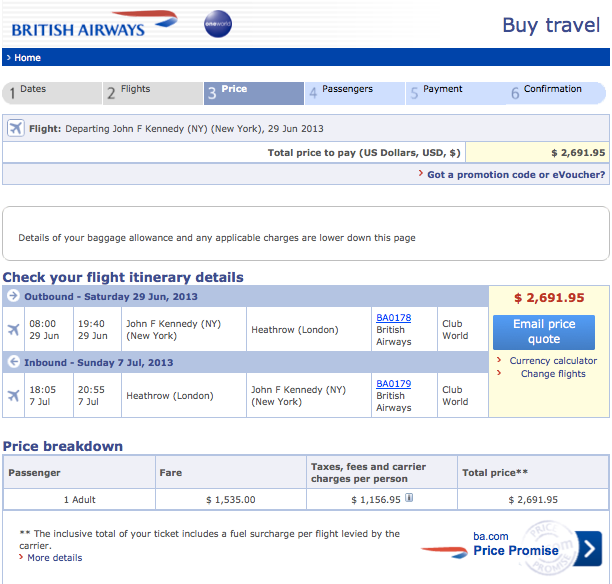
Task: Open flight BA0178 details link
Action: [x=393, y=318]
